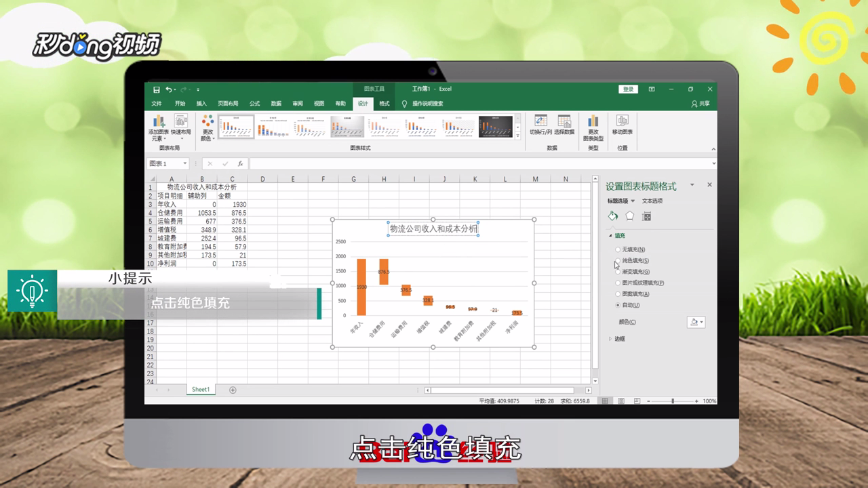Screen dimensions: 868x488
Task: Select the 填充与线条 paint bucket icon
Action: [x=612, y=216]
